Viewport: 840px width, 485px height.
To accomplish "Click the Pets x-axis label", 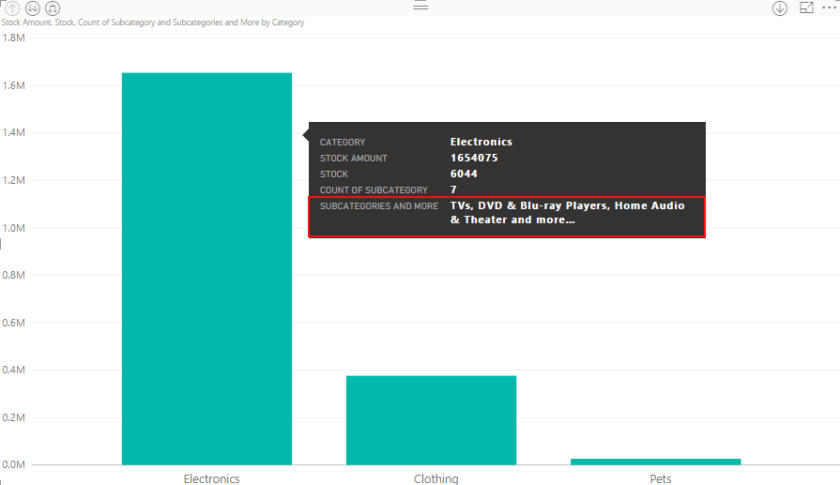I will (x=660, y=479).
